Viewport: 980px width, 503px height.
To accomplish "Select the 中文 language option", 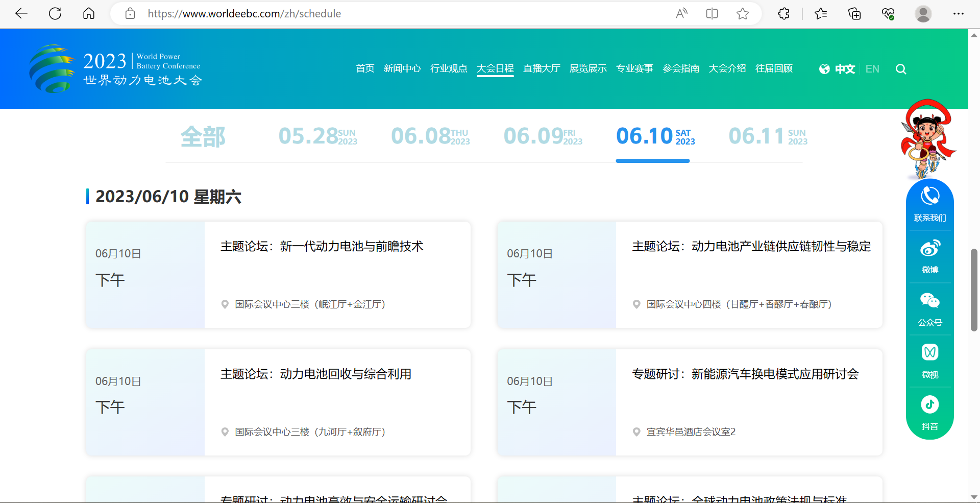I will 844,69.
